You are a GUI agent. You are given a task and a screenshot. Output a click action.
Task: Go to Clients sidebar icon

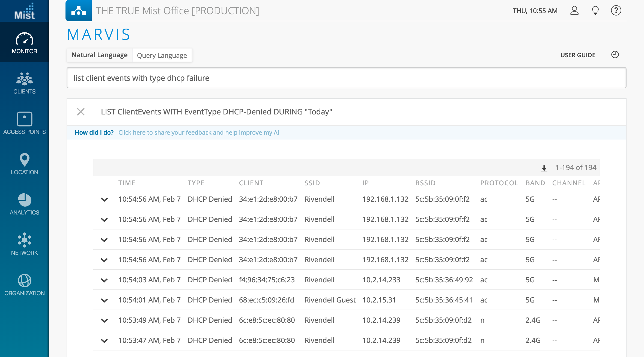(25, 83)
